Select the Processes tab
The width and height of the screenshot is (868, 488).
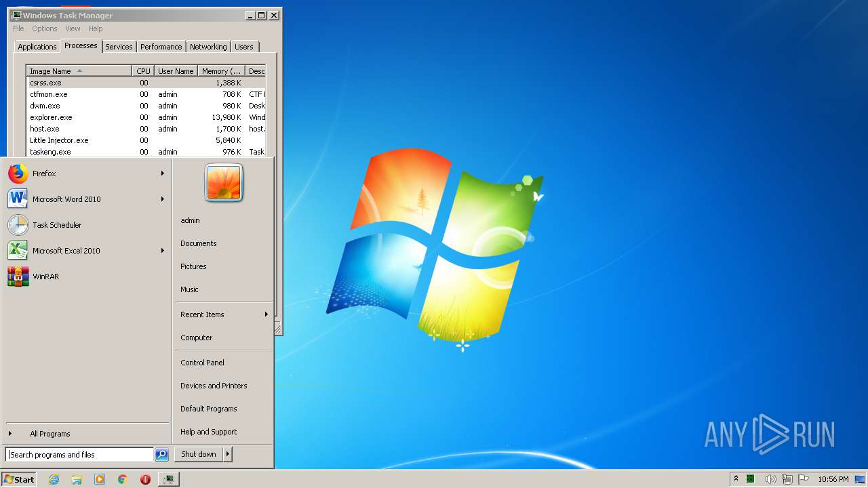(81, 45)
